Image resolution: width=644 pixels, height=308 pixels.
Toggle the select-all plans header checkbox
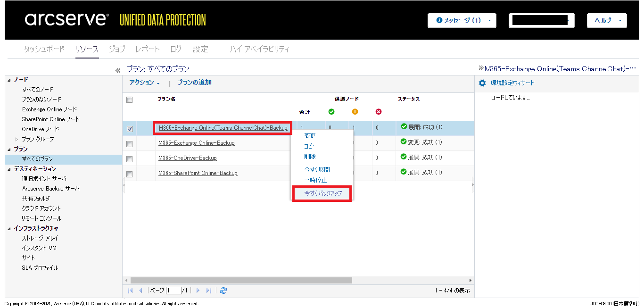(130, 100)
